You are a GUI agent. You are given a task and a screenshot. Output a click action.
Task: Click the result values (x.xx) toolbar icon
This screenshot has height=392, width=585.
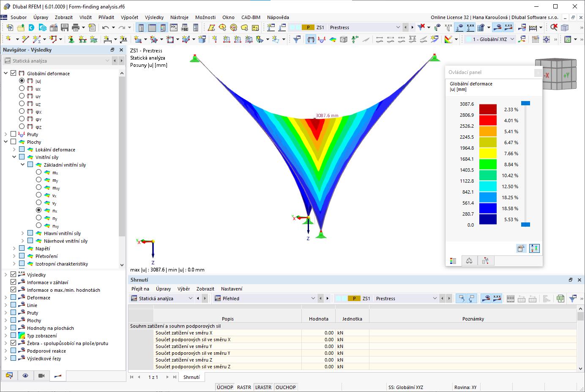tap(508, 27)
